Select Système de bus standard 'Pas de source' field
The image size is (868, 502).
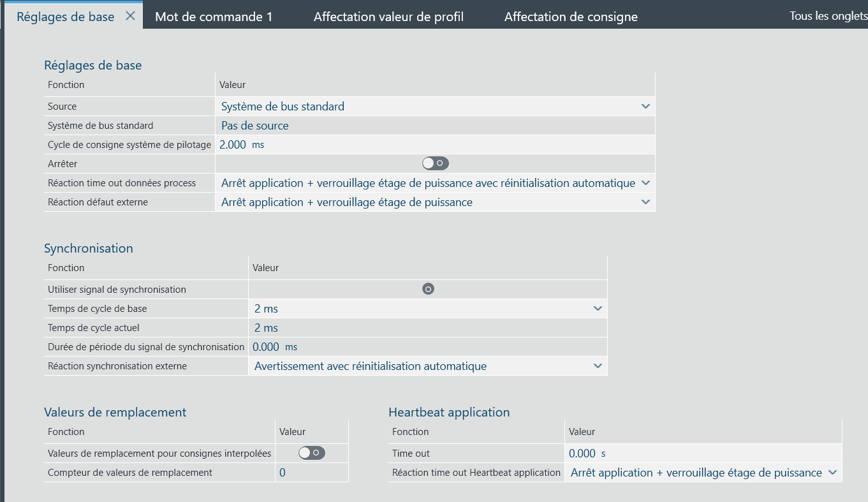(x=255, y=126)
